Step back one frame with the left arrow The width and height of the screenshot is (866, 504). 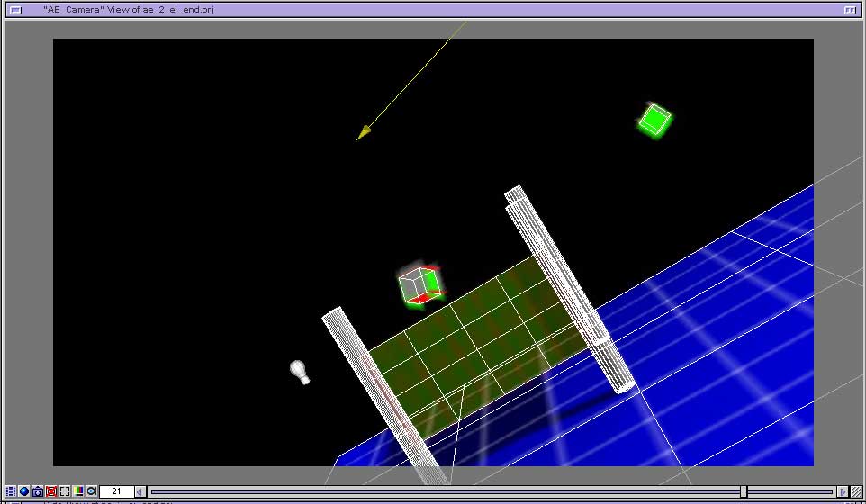140,491
